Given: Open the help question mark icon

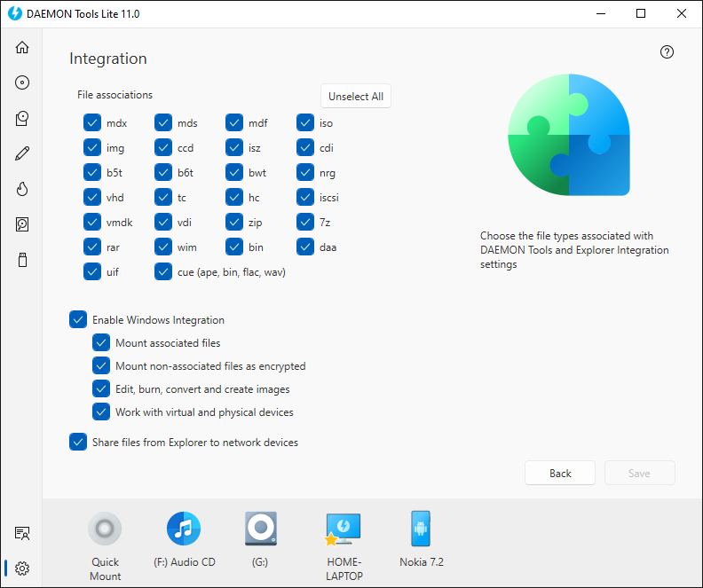Looking at the screenshot, I should [x=667, y=52].
